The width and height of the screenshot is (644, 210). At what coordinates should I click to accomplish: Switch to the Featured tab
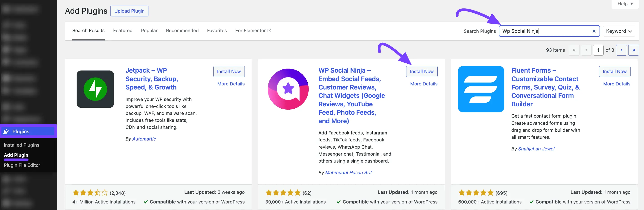(123, 30)
